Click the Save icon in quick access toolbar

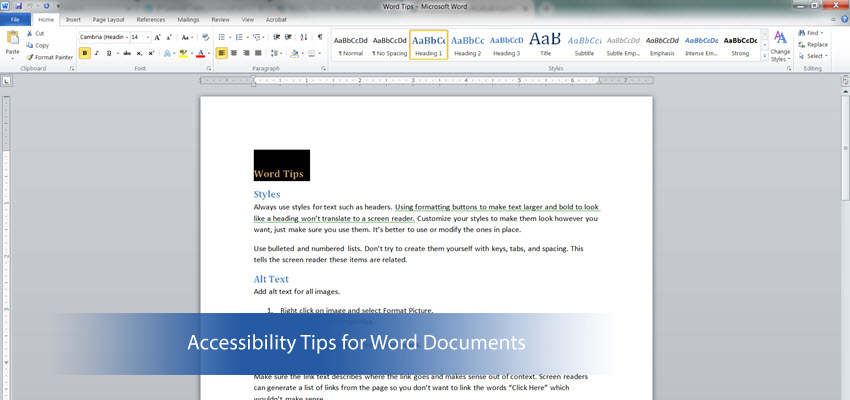[19, 6]
